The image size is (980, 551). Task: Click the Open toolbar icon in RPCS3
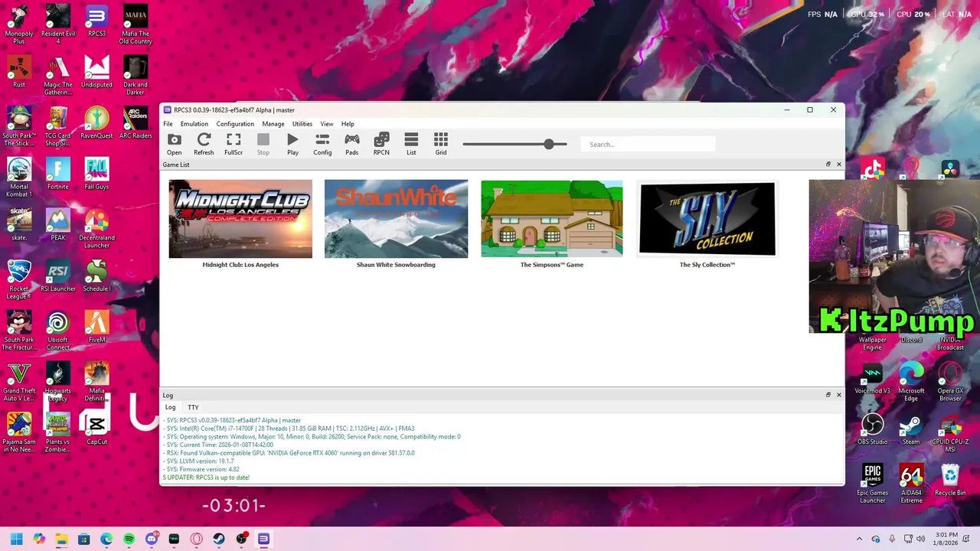[x=175, y=143]
